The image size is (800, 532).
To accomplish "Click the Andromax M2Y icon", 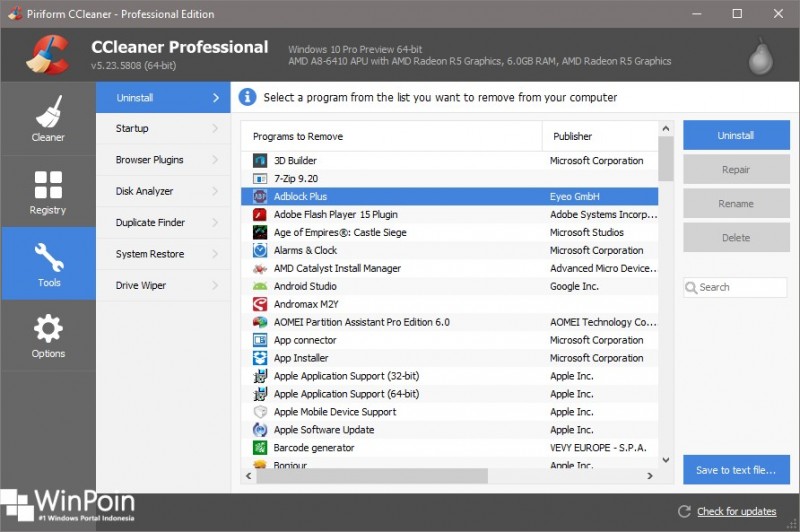I will (260, 304).
